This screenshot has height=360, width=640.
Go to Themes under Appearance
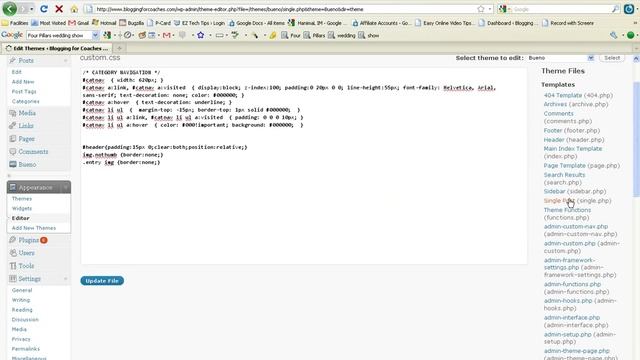pos(22,199)
